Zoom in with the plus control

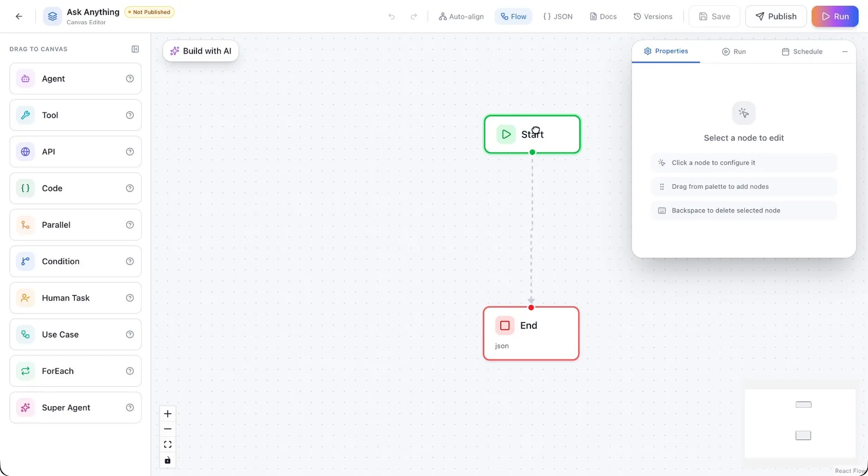pyautogui.click(x=168, y=414)
